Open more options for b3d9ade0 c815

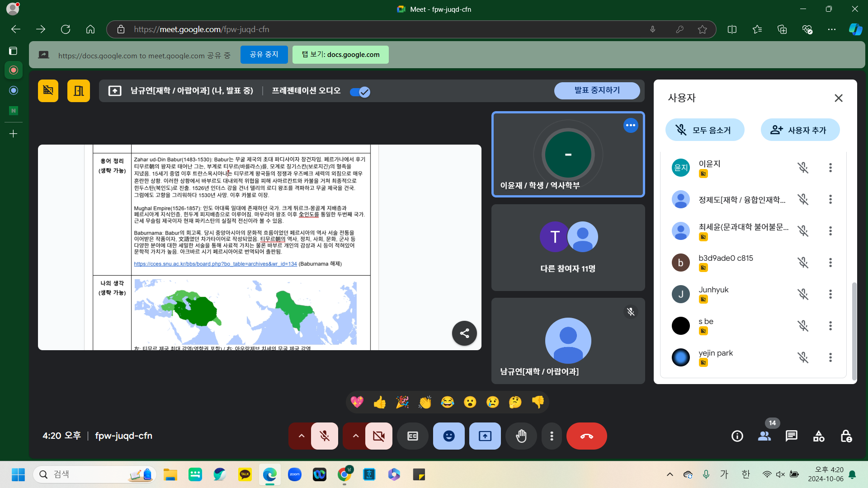pos(830,263)
